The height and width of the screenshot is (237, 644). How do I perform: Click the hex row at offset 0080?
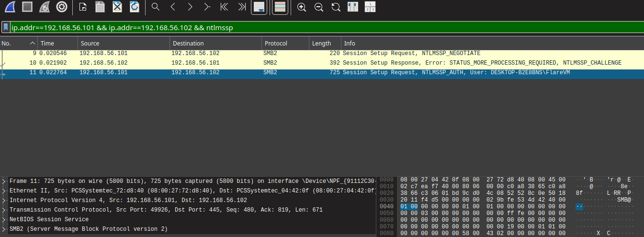click(x=483, y=233)
